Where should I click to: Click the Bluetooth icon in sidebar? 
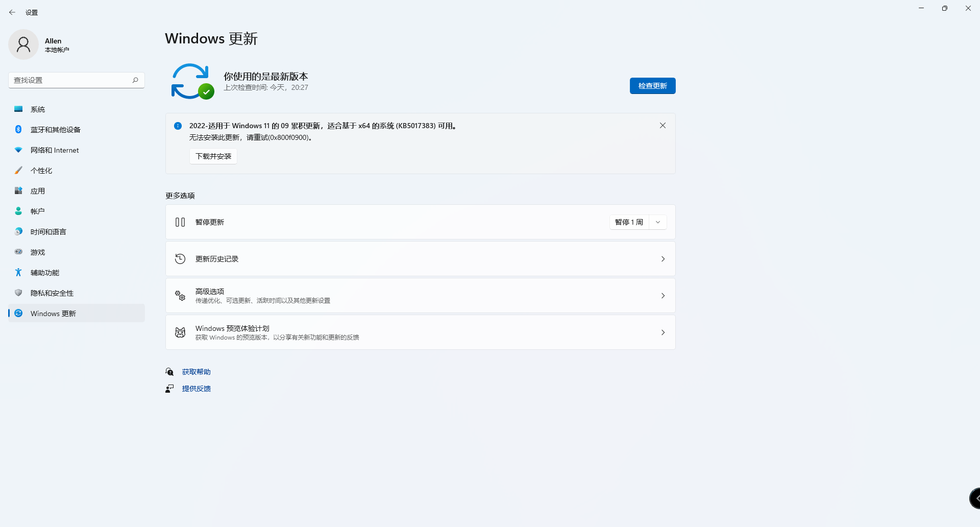point(18,130)
